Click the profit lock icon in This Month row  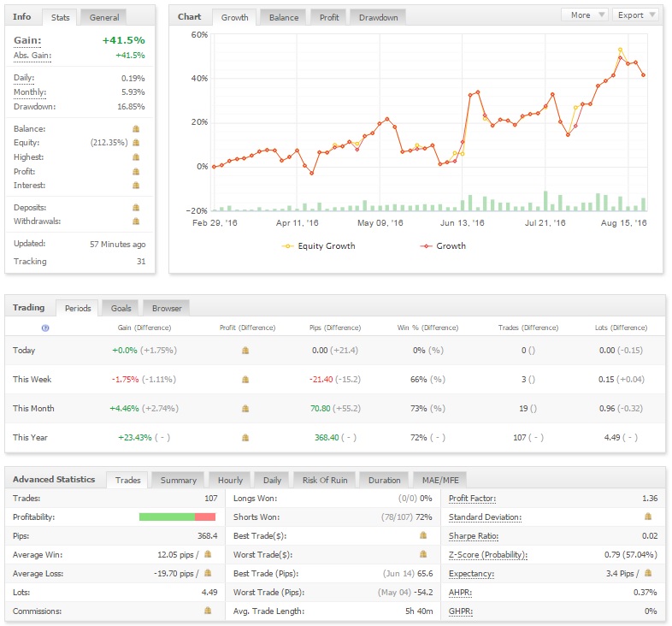click(x=245, y=409)
